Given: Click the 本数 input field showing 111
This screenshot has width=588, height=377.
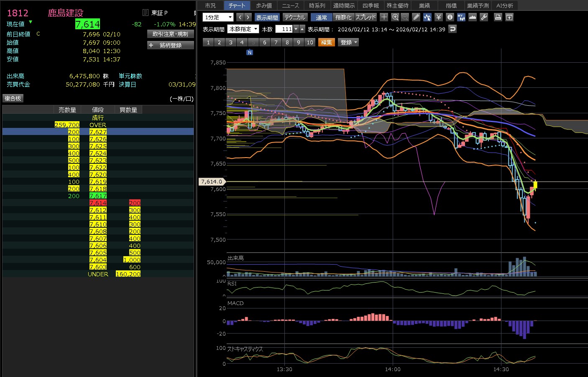Looking at the screenshot, I should coord(284,29).
